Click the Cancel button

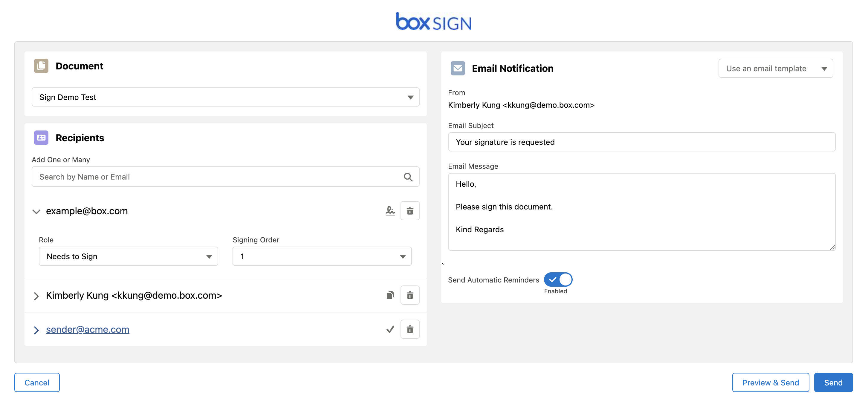click(x=37, y=382)
